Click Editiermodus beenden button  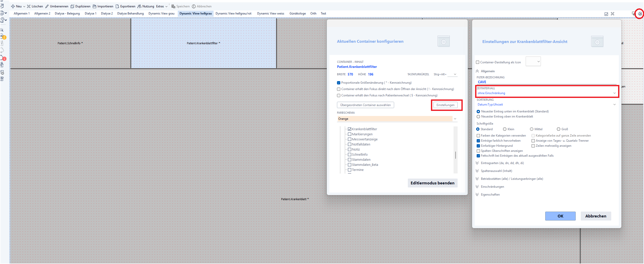click(x=432, y=183)
